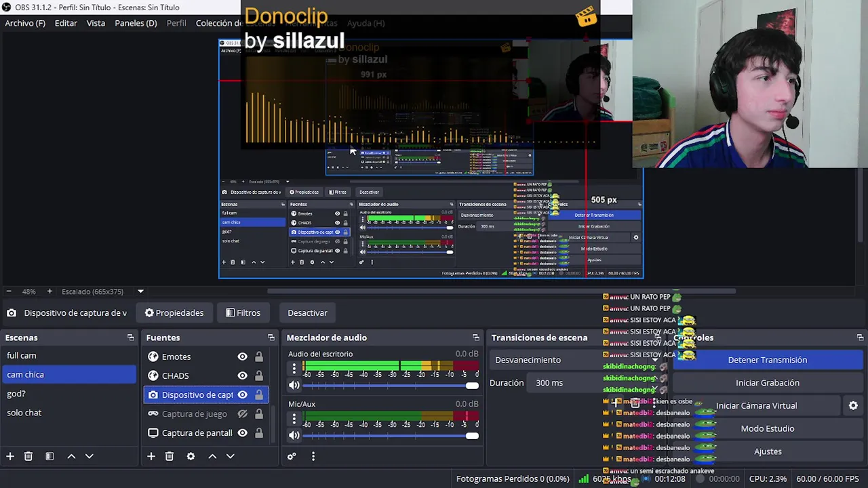Undock the Controles panel
Viewport: 868px width, 488px height.
[x=860, y=338]
